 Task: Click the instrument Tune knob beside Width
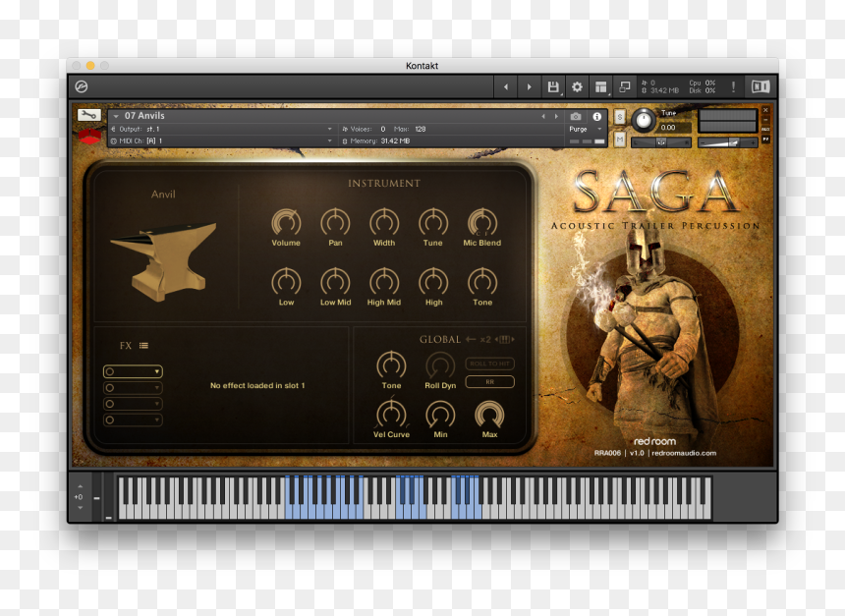click(x=433, y=222)
